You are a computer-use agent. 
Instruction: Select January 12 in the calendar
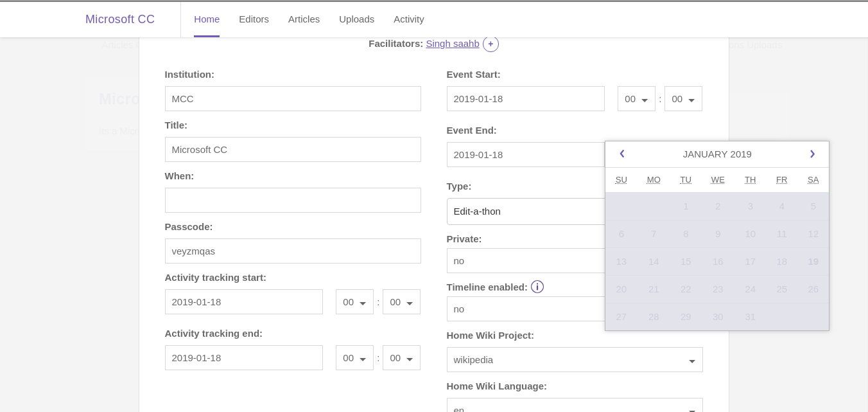click(813, 234)
